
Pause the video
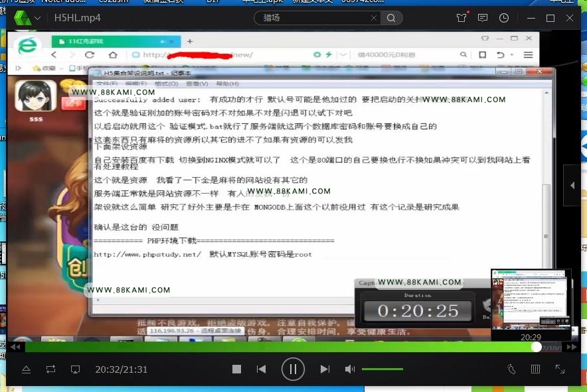click(293, 369)
